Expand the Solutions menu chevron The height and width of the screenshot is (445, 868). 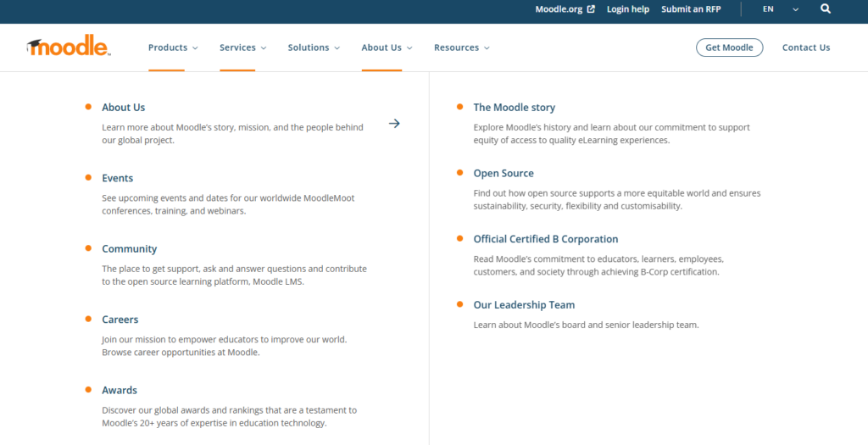[337, 48]
